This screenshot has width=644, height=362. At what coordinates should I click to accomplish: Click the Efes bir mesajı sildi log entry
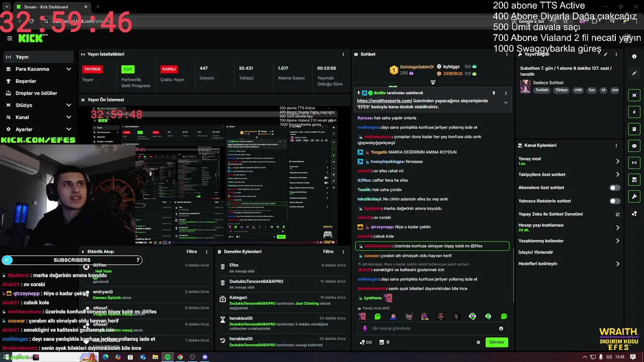(283, 268)
